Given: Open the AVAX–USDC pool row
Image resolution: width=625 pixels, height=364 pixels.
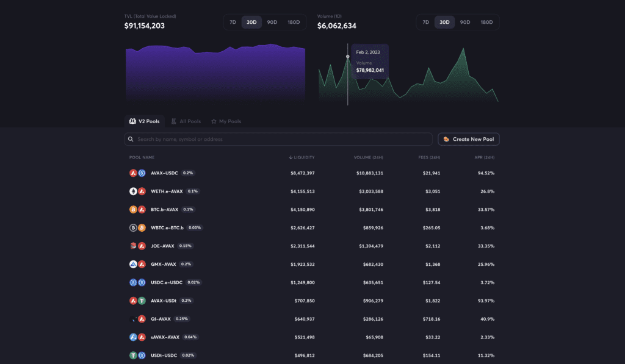Looking at the screenshot, I should click(x=312, y=173).
